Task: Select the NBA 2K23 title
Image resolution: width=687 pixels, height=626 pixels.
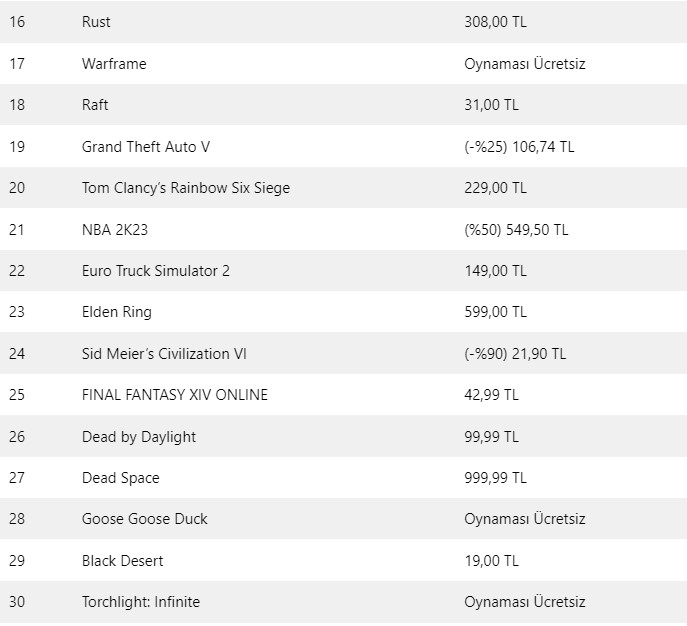Action: (x=115, y=230)
